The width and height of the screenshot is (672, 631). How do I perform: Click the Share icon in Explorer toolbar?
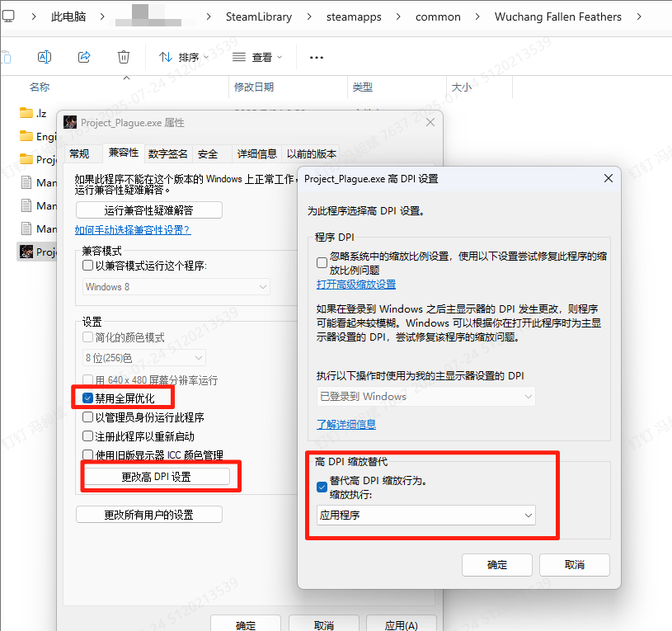[x=84, y=57]
